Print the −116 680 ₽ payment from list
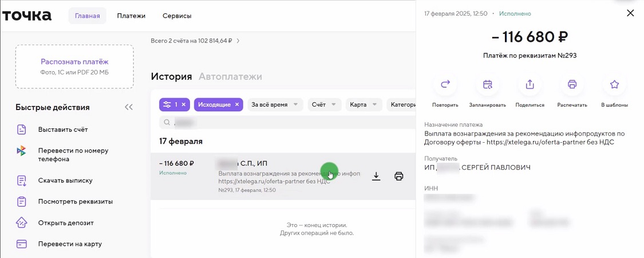Image resolution: width=644 pixels, height=258 pixels. point(398,177)
